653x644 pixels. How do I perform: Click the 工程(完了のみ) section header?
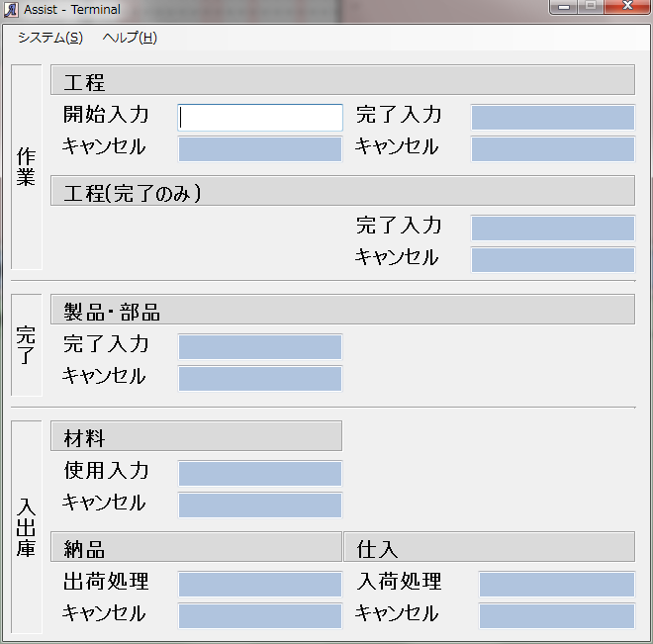coord(342,191)
